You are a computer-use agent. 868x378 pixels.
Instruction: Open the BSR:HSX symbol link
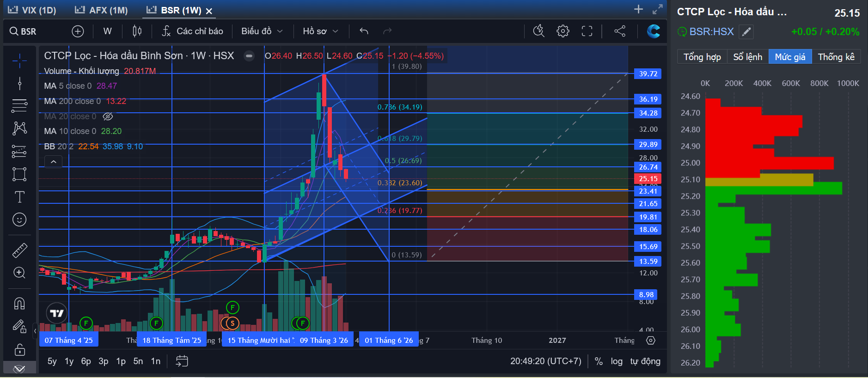[711, 31]
